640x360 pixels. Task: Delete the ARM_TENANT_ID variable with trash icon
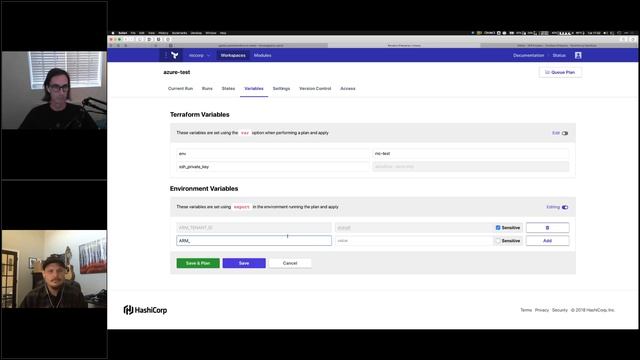[x=547, y=228]
